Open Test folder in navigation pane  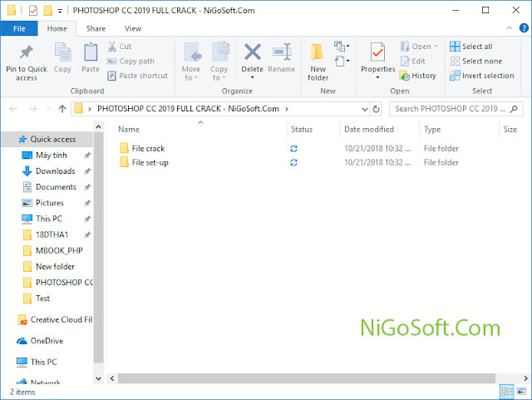point(42,299)
